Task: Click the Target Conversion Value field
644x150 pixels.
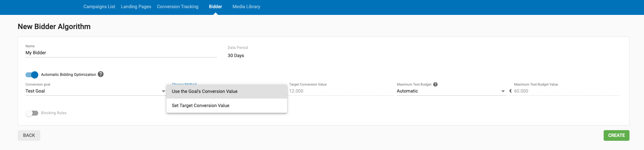Action: click(341, 91)
